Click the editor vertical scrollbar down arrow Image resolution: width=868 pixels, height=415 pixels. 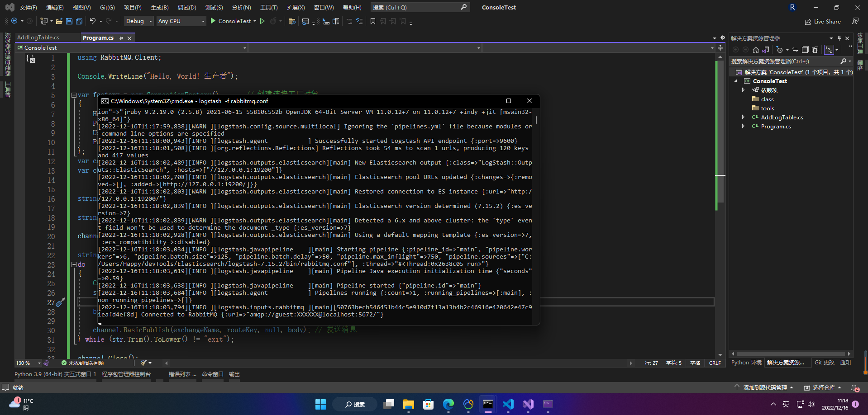[720, 355]
